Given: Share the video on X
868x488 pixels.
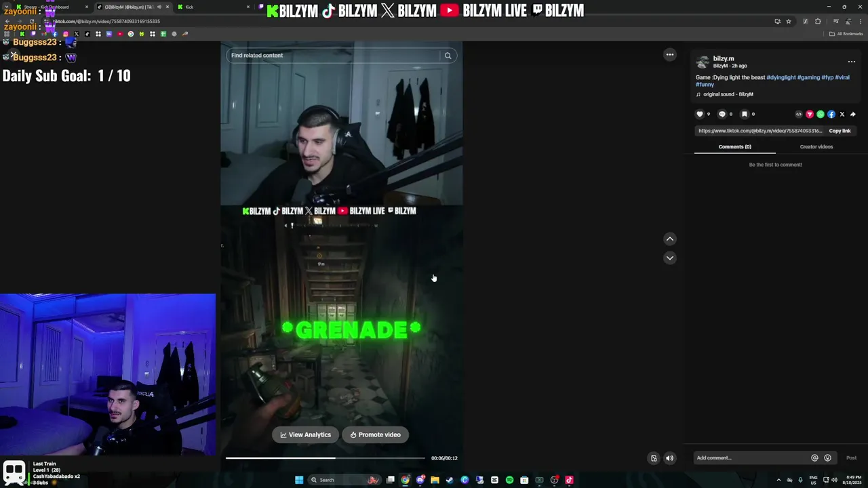Looking at the screenshot, I should (842, 114).
